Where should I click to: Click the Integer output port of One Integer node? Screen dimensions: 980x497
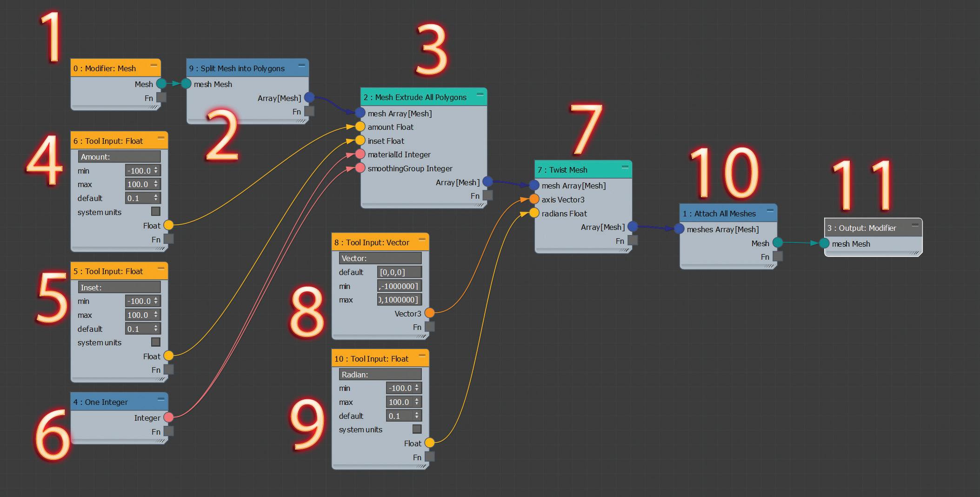click(168, 417)
